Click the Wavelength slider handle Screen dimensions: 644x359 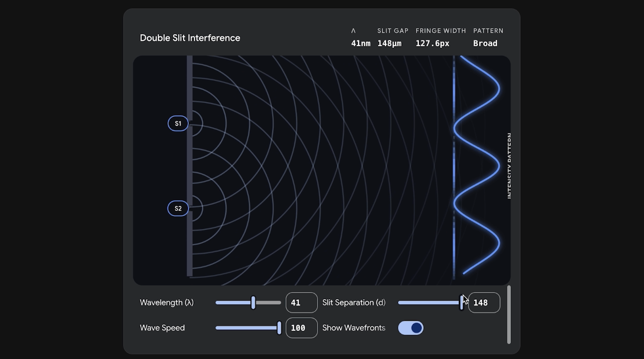pos(253,303)
